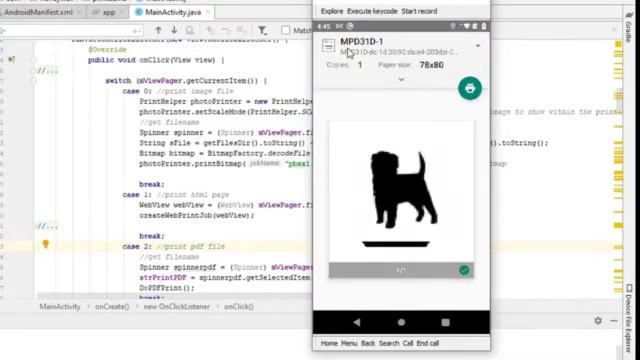Tap the emulator Home circle navigation button
The height and width of the screenshot is (360, 640).
tap(401, 322)
